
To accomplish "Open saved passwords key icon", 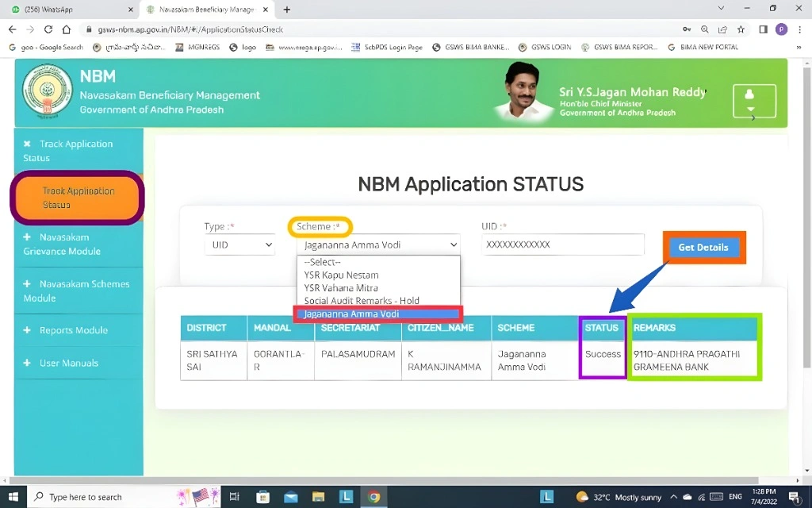I will point(687,29).
